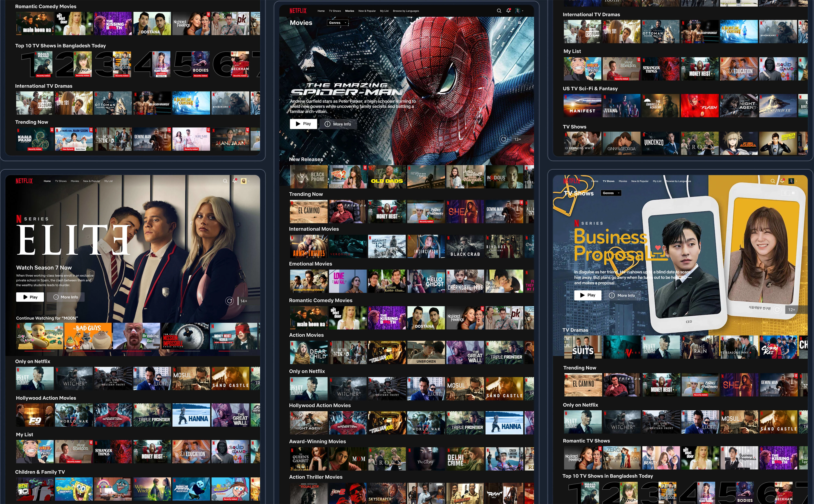The image size is (814, 504).
Task: Click the Netflix logo on the Movies page
Action: click(298, 11)
